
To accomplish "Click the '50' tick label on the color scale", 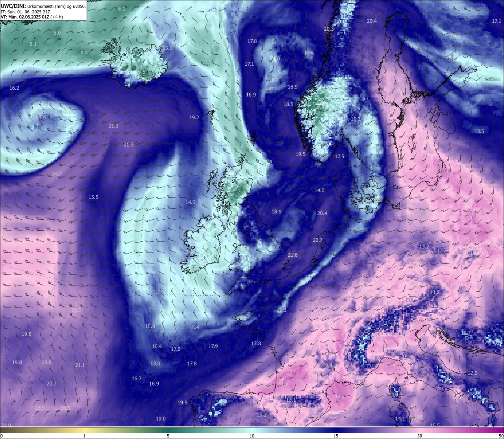I will click(501, 436).
